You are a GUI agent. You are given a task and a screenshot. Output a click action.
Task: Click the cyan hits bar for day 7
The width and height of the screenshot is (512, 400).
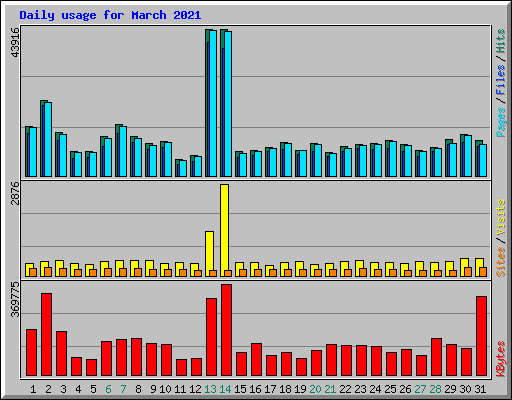[123, 151]
